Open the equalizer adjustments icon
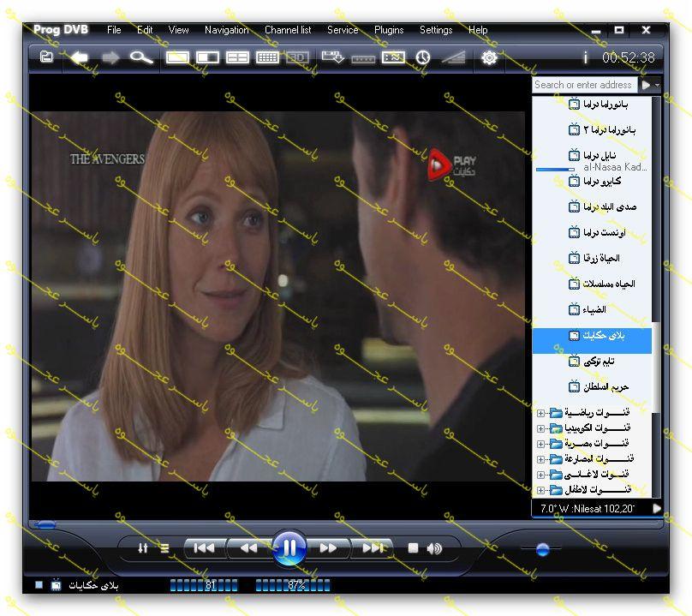Viewport: 692px width, 616px height. pos(142,548)
